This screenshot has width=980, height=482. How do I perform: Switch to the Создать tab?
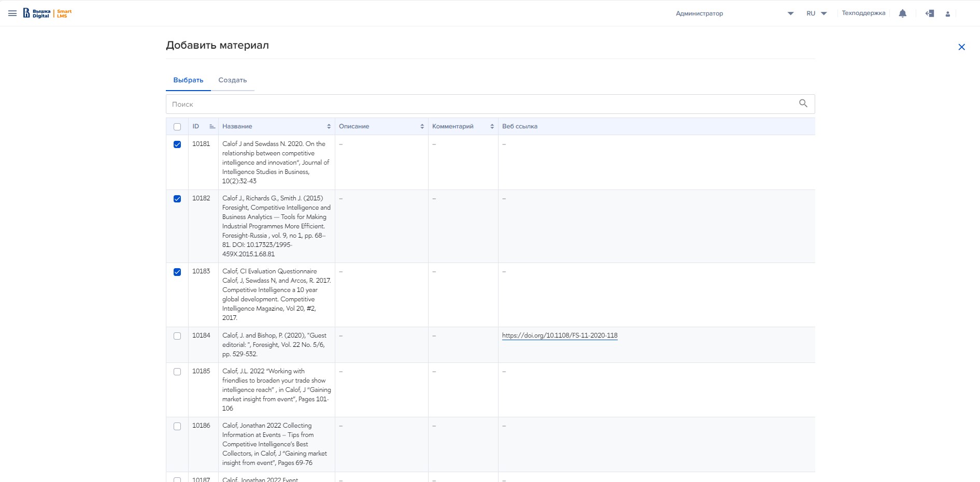pos(232,80)
